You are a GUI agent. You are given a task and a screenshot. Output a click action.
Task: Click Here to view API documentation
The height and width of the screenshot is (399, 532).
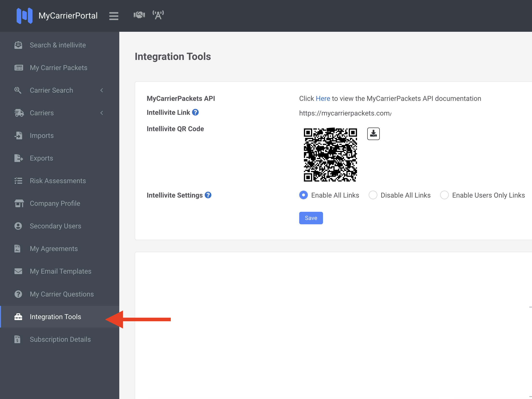[x=323, y=98]
